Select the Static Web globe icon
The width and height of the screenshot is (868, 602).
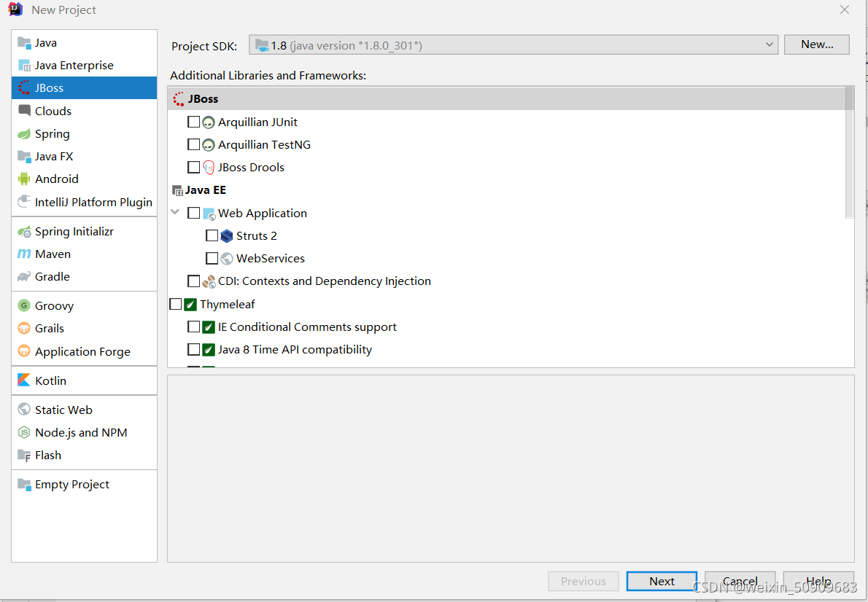24,410
